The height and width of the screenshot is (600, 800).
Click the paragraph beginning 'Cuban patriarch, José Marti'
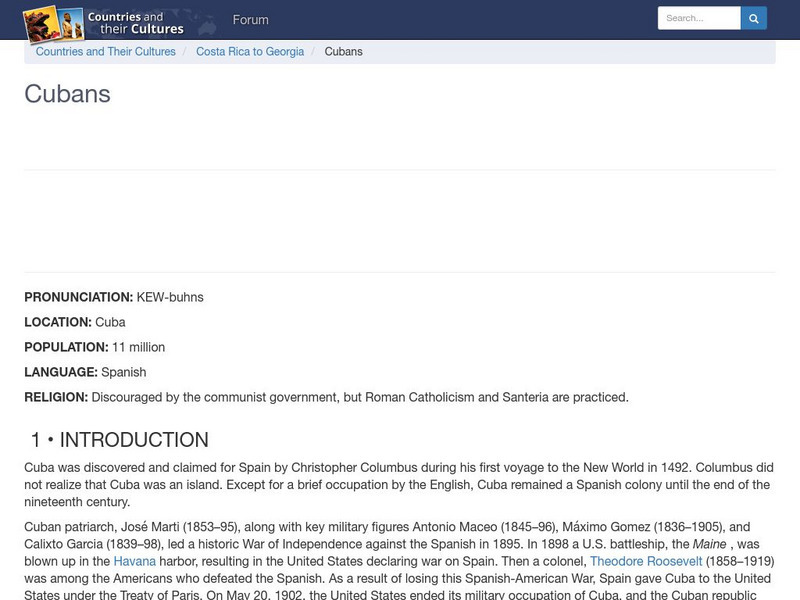click(399, 561)
